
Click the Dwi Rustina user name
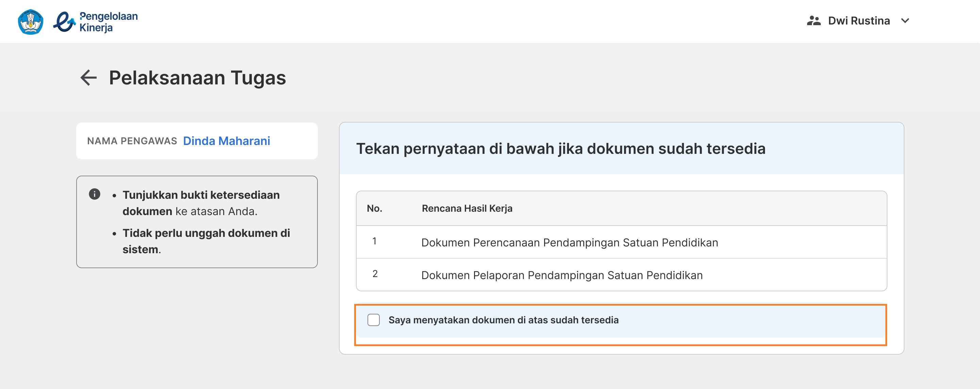[x=859, y=20]
